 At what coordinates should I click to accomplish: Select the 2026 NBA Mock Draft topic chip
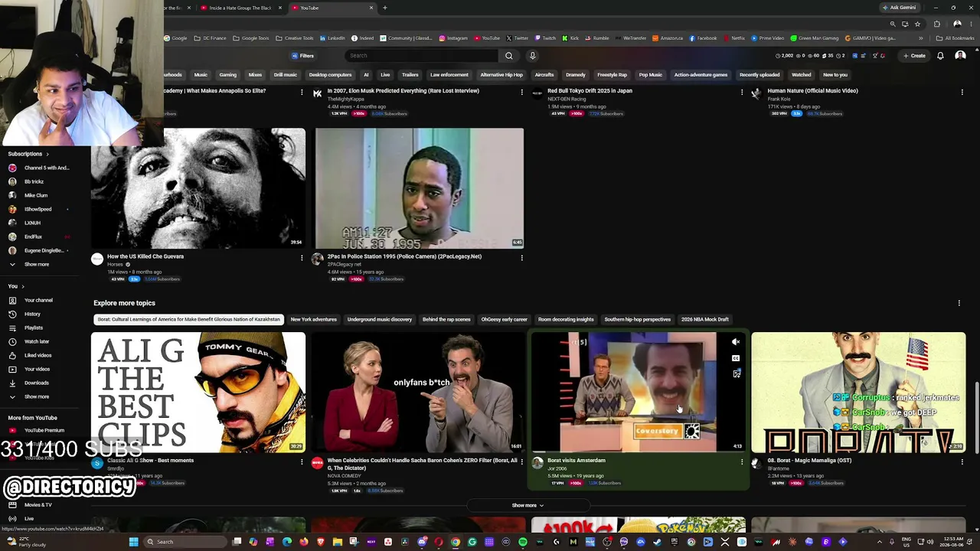pos(705,319)
